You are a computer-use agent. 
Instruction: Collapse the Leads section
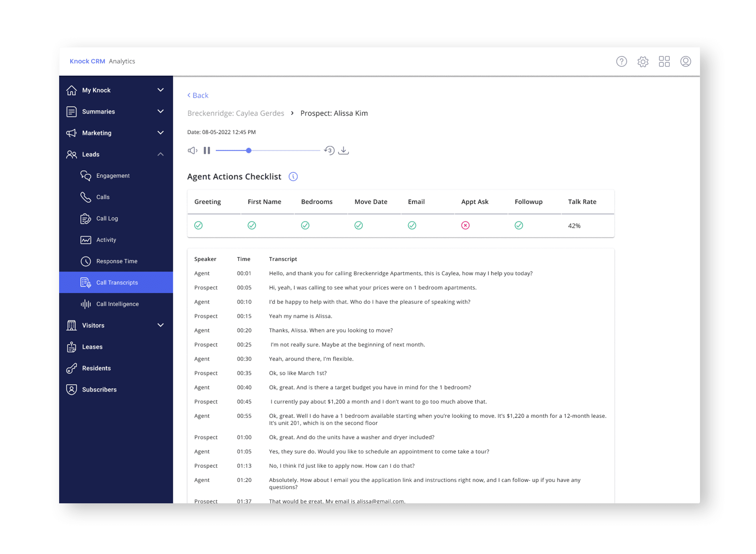(x=160, y=154)
